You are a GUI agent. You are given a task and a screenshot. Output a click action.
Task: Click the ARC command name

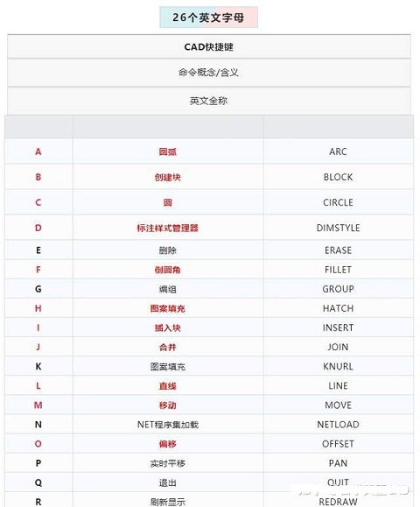[x=338, y=151]
